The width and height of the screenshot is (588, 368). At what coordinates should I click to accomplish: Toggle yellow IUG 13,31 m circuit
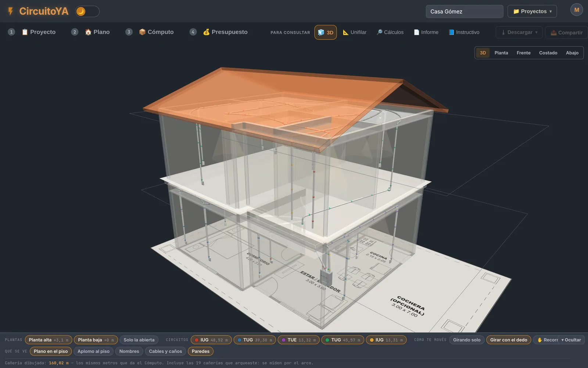point(386,340)
